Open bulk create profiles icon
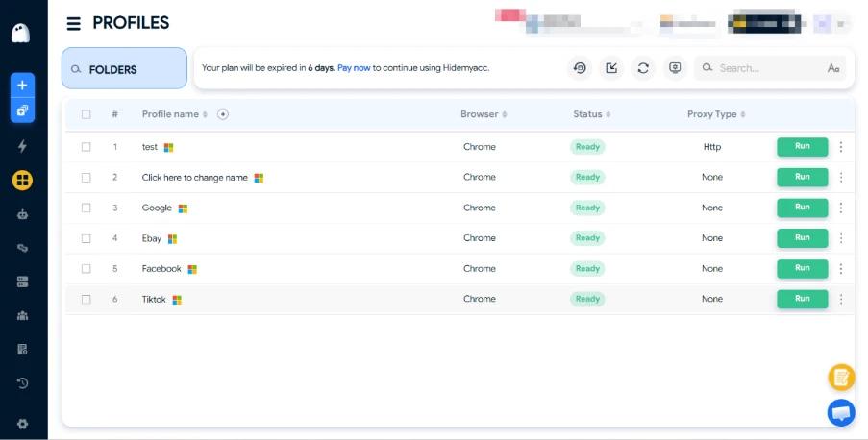Screen dimensions: 868x440 pos(22,110)
